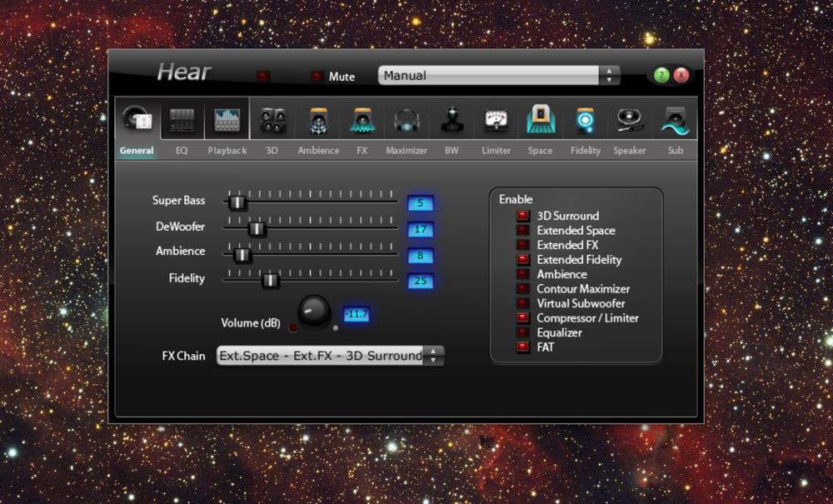
Task: Enable Extended FX
Action: (x=523, y=245)
